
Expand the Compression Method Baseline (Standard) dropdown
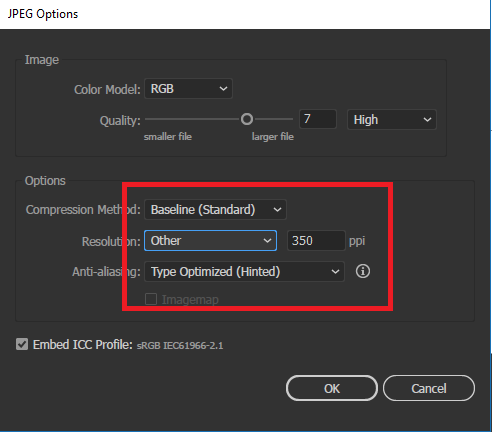pos(215,210)
